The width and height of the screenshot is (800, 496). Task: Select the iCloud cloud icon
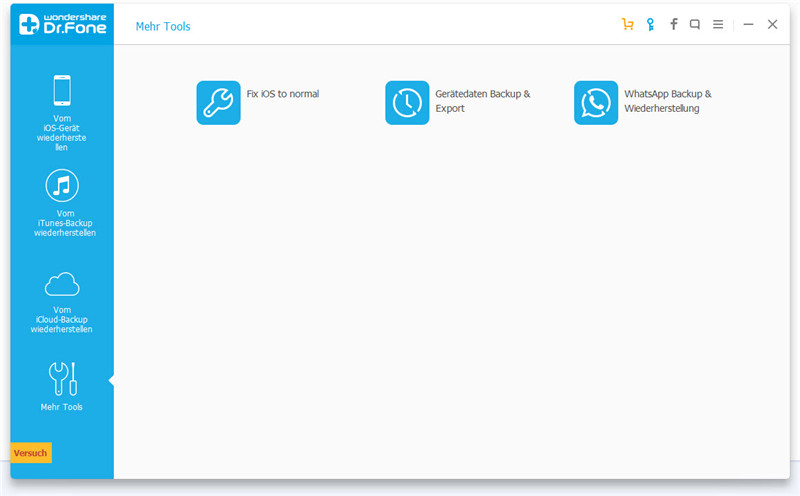(x=62, y=284)
